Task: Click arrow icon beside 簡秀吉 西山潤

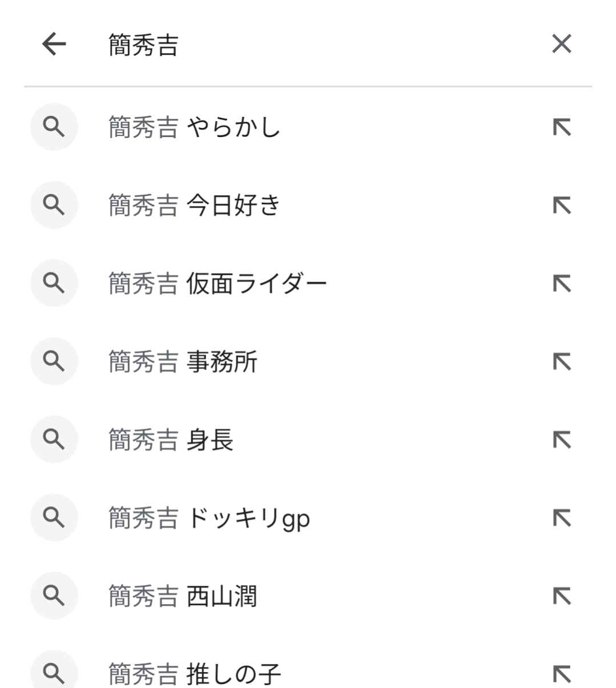Action: [562, 596]
